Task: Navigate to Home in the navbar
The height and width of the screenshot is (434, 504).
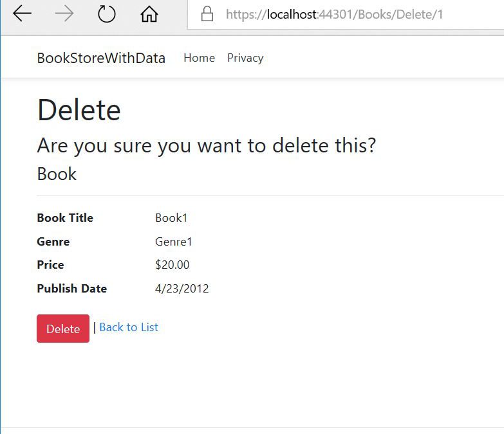Action: pyautogui.click(x=199, y=58)
